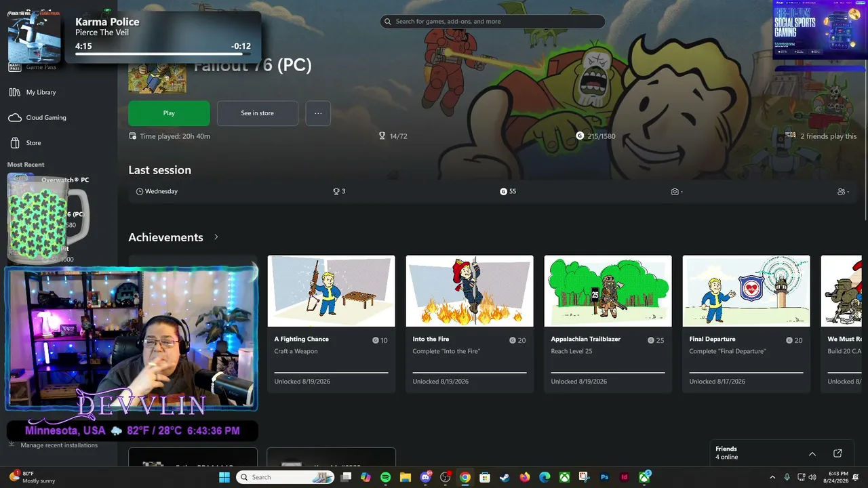Click See in store button

(258, 113)
